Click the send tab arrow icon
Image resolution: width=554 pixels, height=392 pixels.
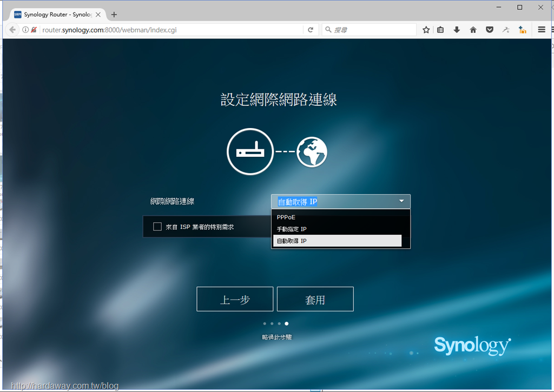pos(506,30)
